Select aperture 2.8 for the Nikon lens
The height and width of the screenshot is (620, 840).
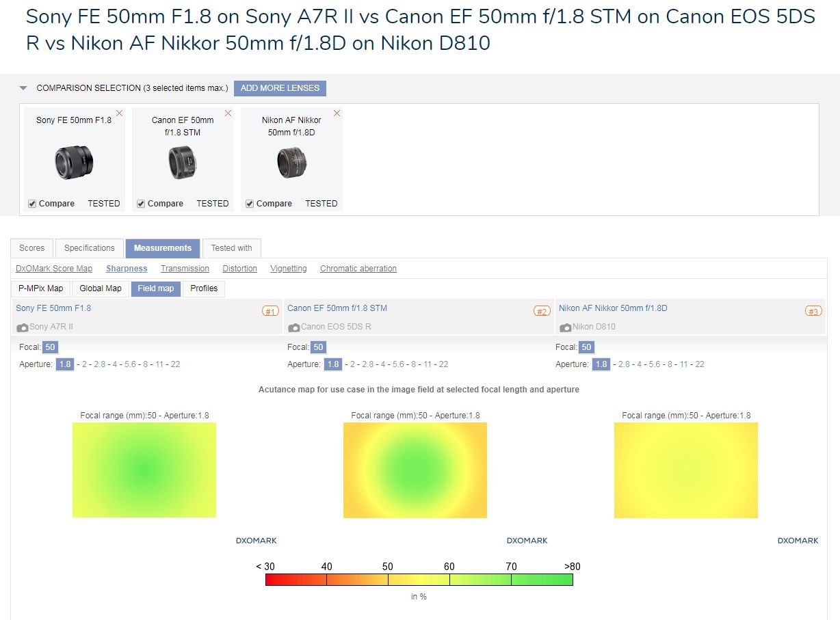click(624, 364)
